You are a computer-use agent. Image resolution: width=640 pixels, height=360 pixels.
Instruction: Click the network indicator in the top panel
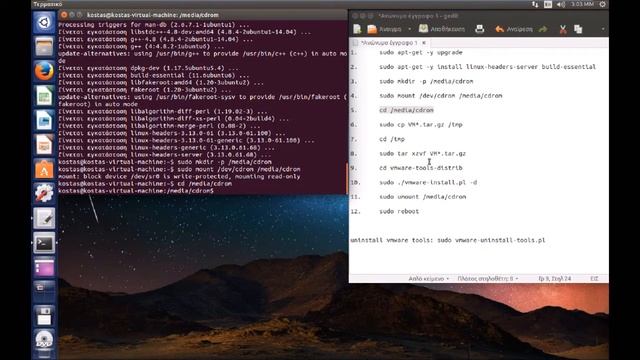coord(535,4)
